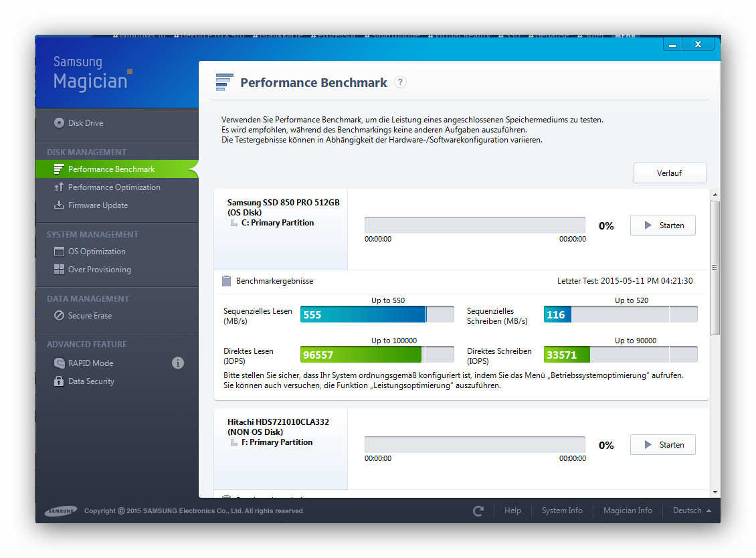Screen dimensions: 756x558
Task: Open help for Performance Benchmark question mark
Action: click(400, 82)
